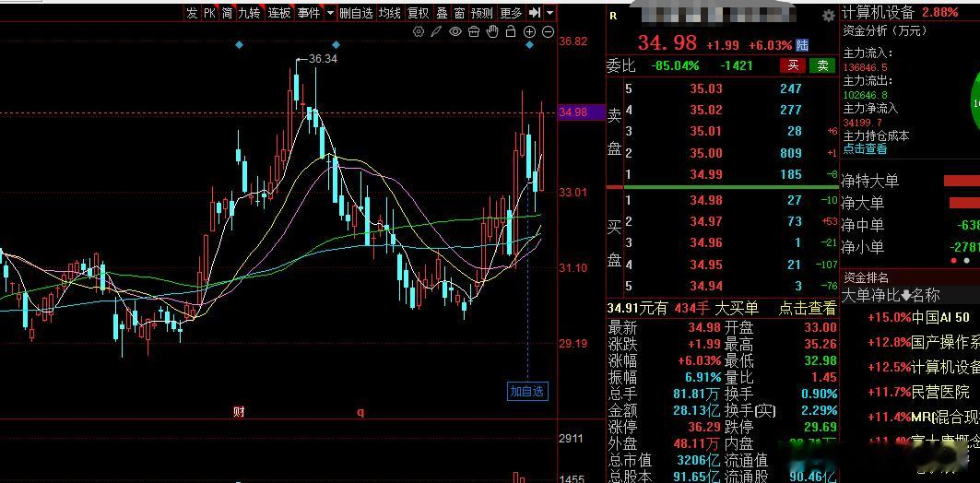The height and width of the screenshot is (483, 980).
Task: Click the 叠 overlay button
Action: tap(442, 13)
